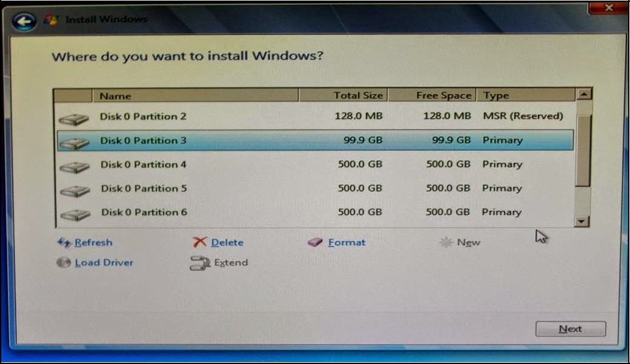Click the 99.9 GB total size of Partition 3
Screen dimensions: 630x364
click(x=363, y=141)
